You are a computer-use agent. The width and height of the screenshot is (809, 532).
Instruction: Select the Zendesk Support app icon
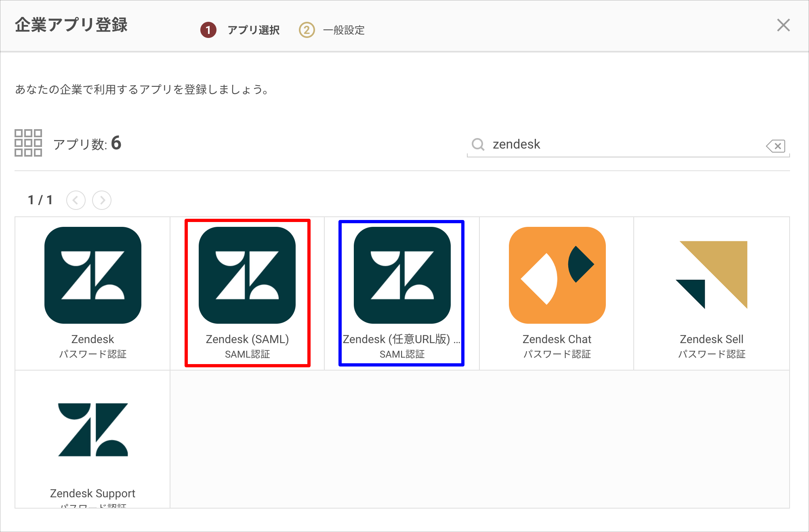click(x=93, y=430)
